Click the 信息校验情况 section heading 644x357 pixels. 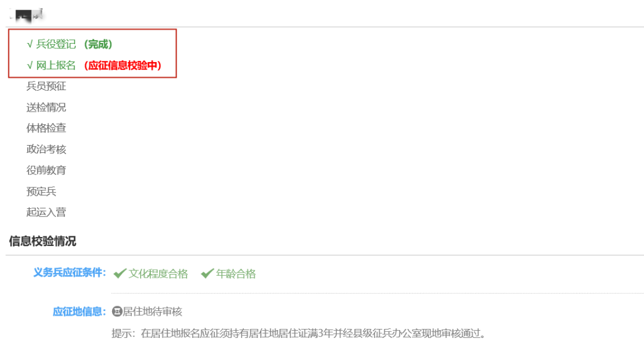pyautogui.click(x=42, y=241)
